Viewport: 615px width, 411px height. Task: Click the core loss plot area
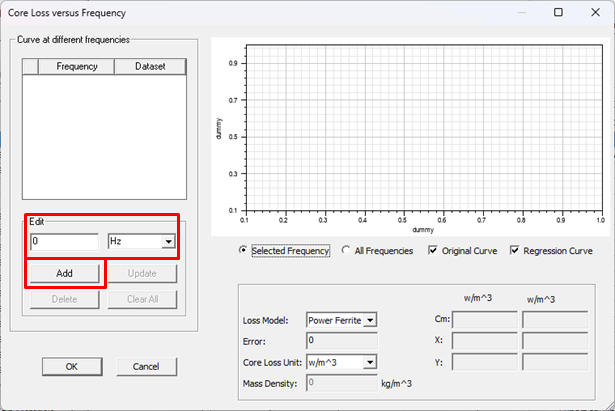point(421,130)
